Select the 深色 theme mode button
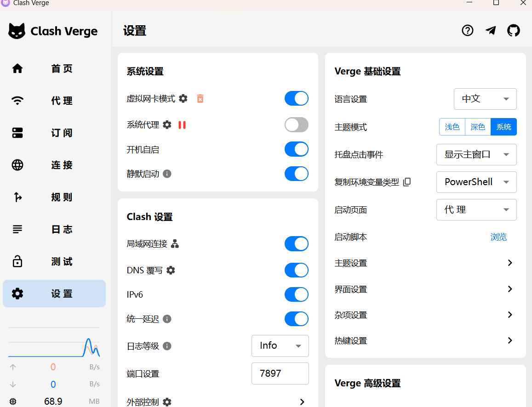 (x=478, y=127)
